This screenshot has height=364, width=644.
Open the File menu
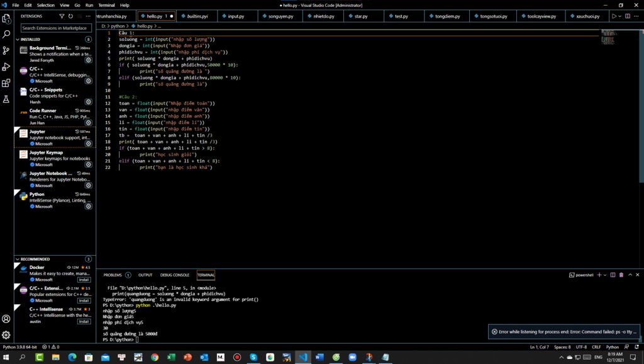click(16, 5)
